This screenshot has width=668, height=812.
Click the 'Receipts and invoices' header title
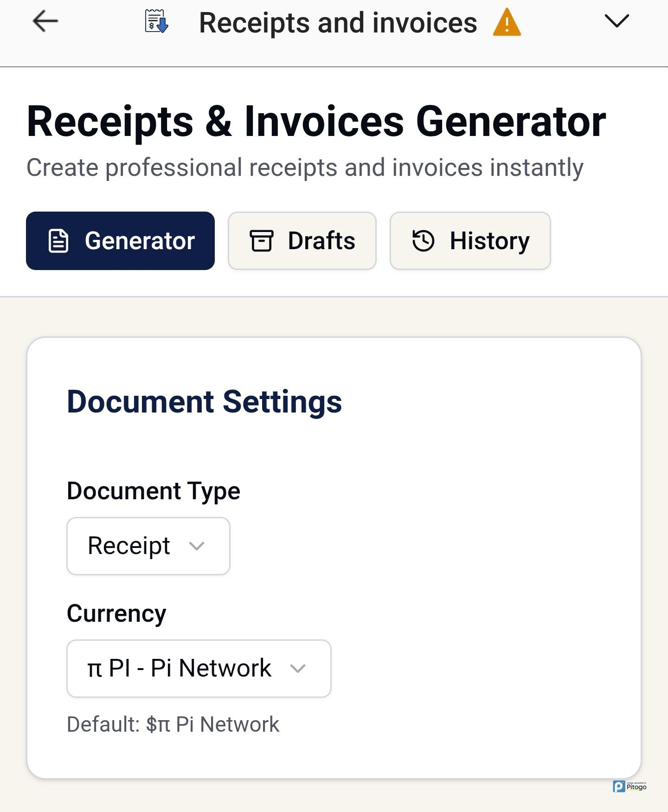[x=338, y=23]
